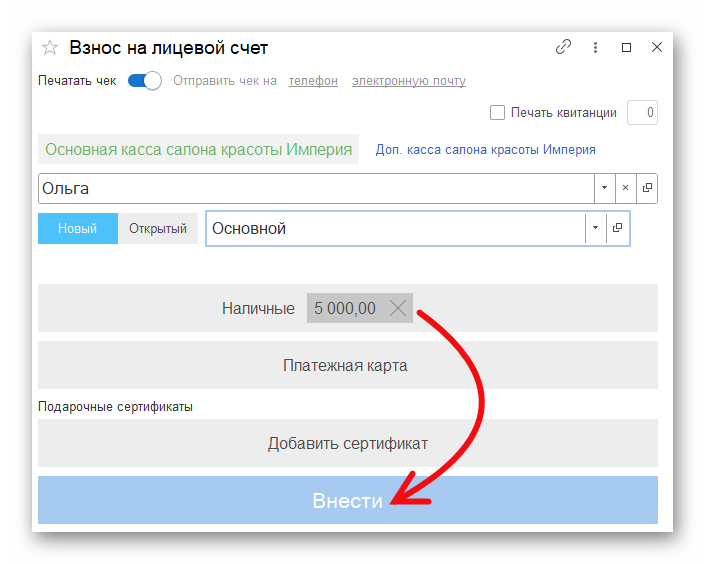Image resolution: width=705 pixels, height=564 pixels.
Task: Open the Основной account item form
Action: (618, 228)
